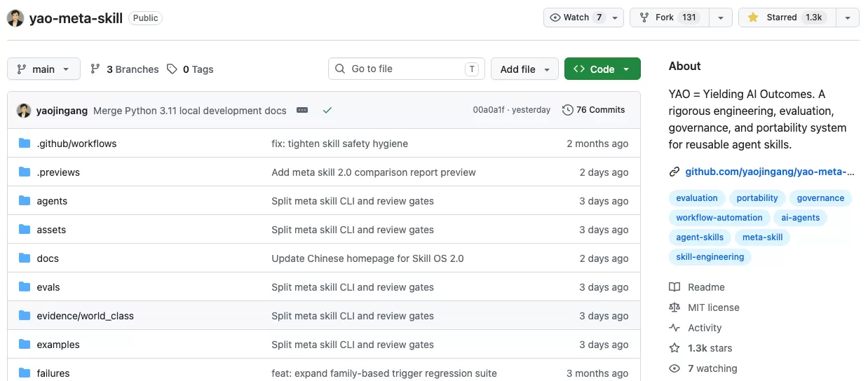Open the Activity link
The height and width of the screenshot is (381, 868).
696,328
